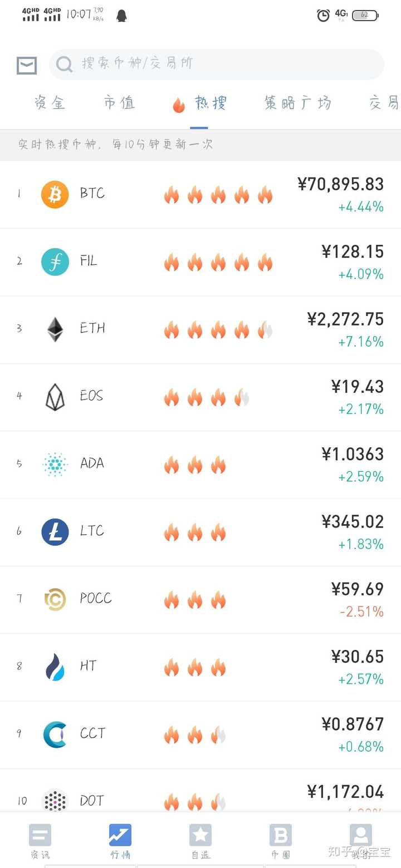
Task: Open 资讯 news in bottom bar
Action: coord(40,841)
